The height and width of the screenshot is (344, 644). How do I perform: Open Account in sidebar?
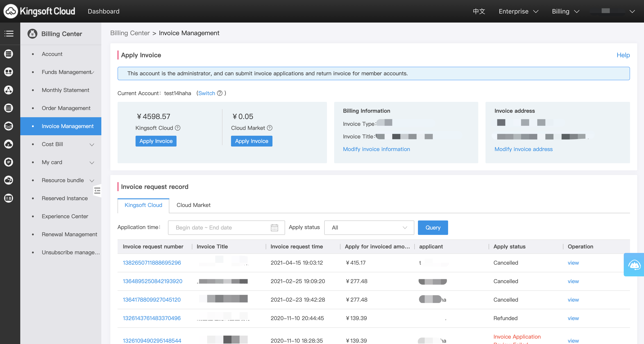(52, 54)
